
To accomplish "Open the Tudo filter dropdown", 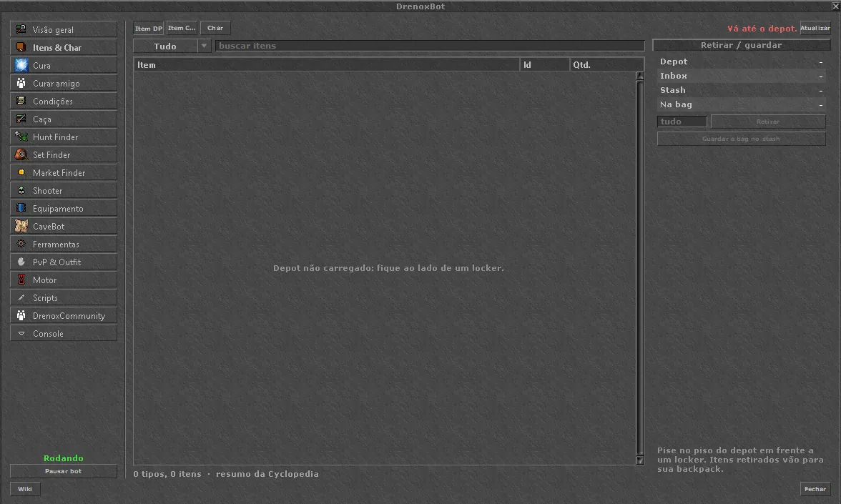I will [x=172, y=46].
